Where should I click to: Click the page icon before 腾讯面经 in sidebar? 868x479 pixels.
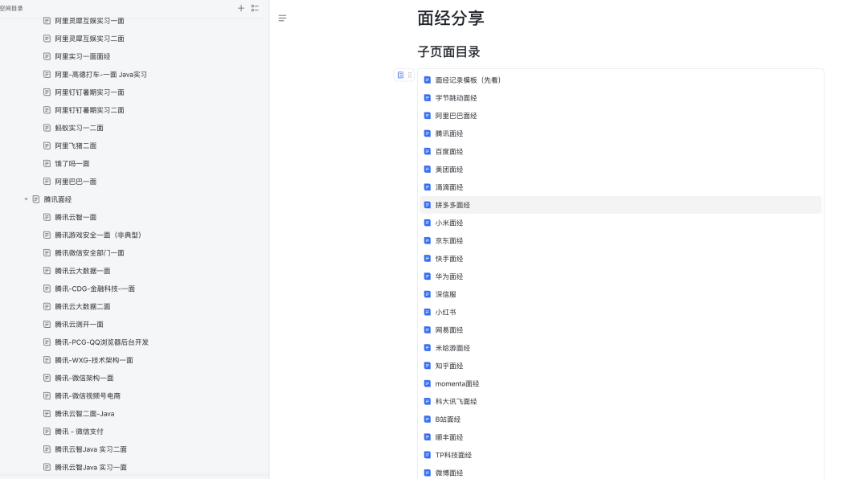point(36,199)
